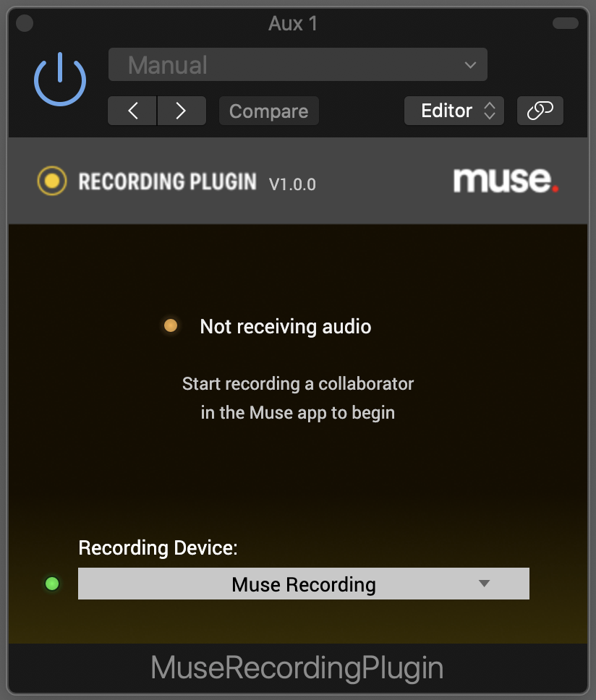Toggle the chain link icon
596x700 pixels.
540,111
